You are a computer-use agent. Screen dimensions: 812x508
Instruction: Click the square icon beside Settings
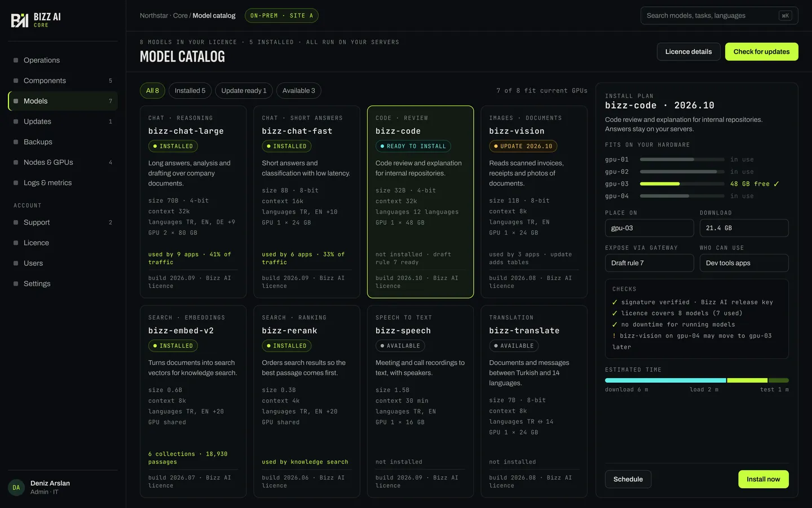[x=16, y=283]
